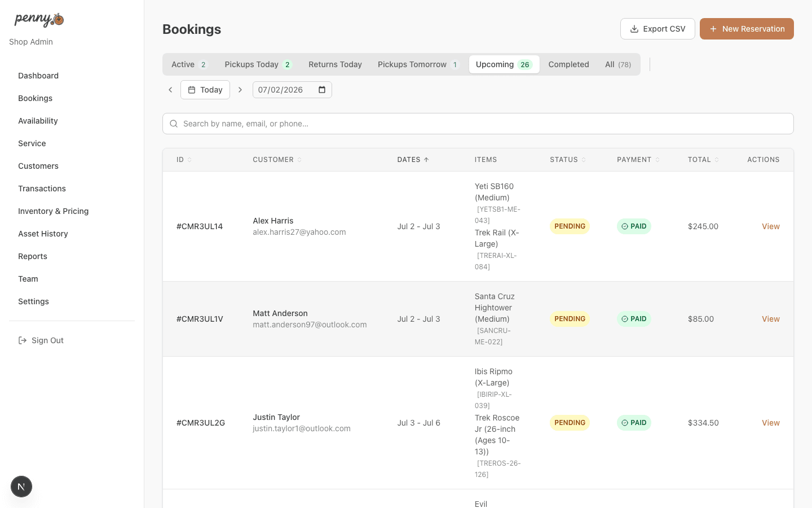Click the $334.50 total
This screenshot has width=812, height=508.
click(x=703, y=423)
